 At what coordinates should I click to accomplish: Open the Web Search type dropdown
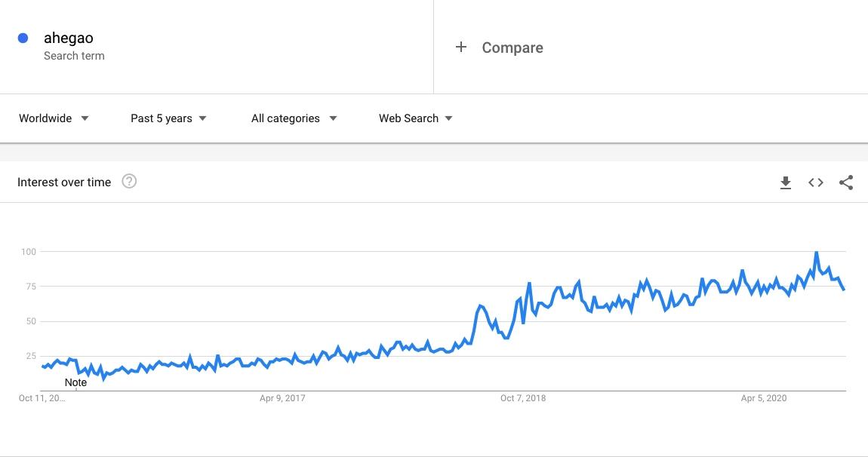(416, 118)
